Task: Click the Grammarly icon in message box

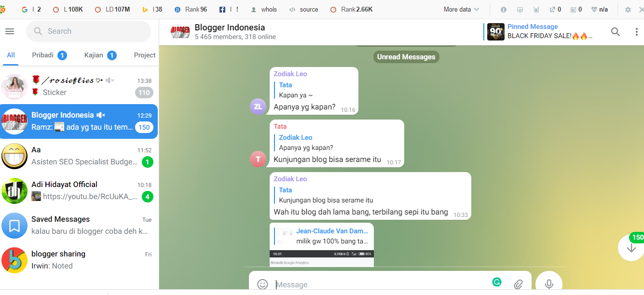Action: (x=497, y=282)
